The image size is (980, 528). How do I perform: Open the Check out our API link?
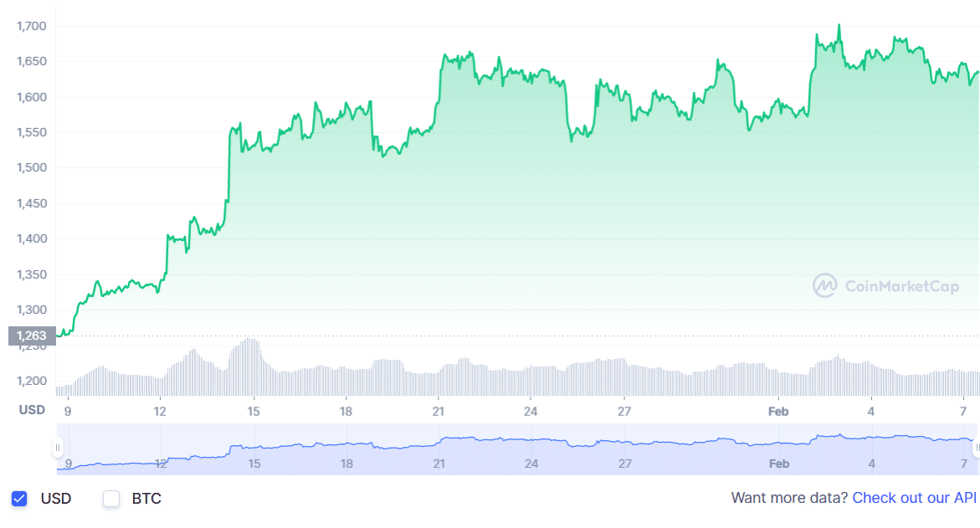(914, 498)
